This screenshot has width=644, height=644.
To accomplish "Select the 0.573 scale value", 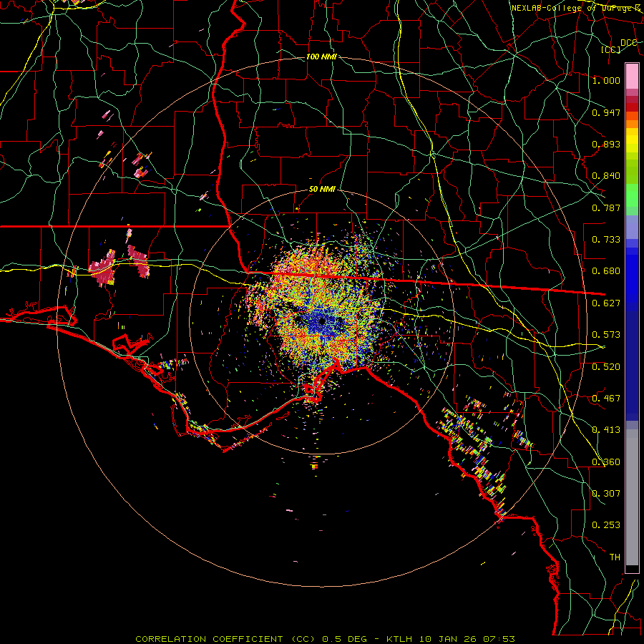I will 606,335.
